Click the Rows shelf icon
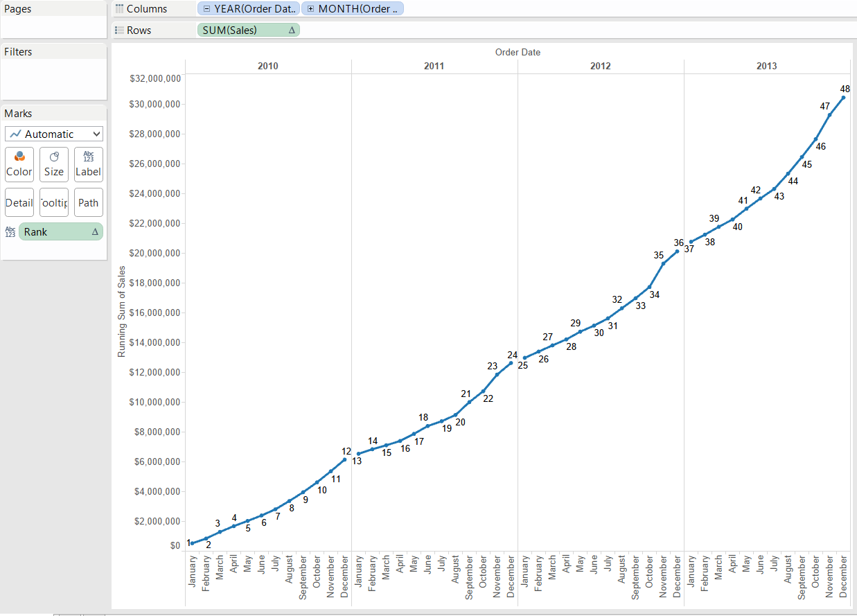 tap(120, 30)
